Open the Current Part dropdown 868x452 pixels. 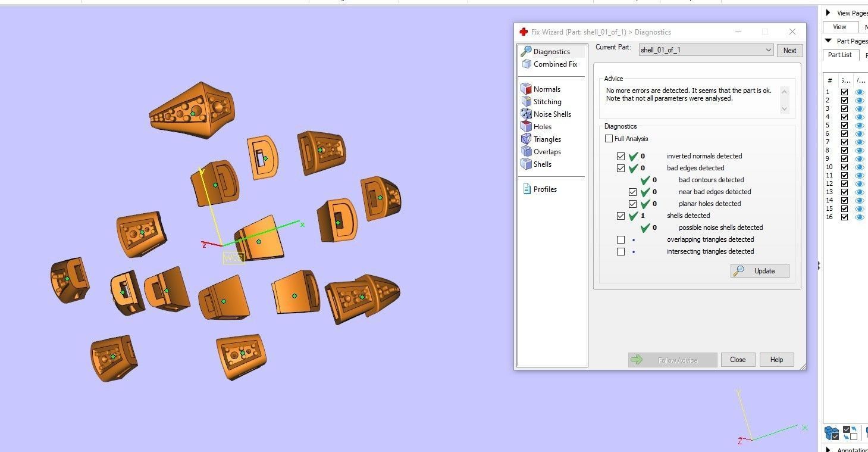click(x=706, y=50)
